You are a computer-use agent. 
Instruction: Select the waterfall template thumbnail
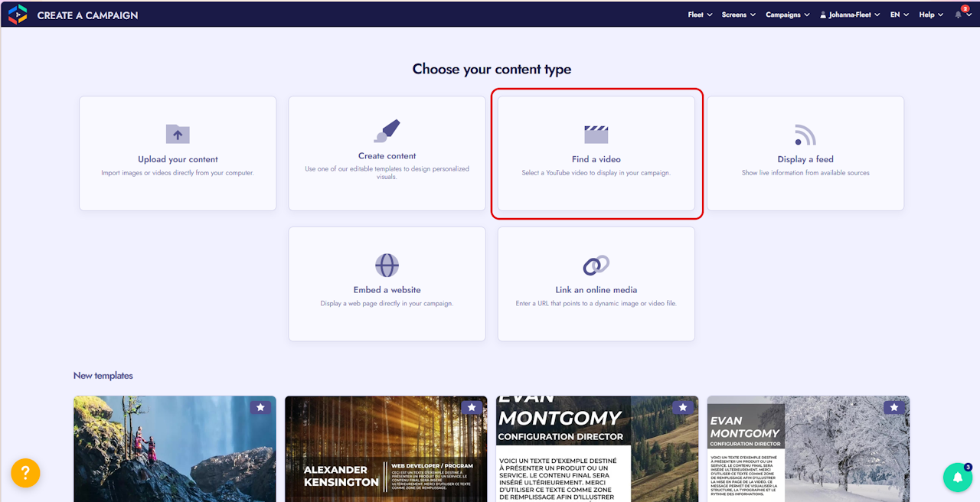coord(175,449)
